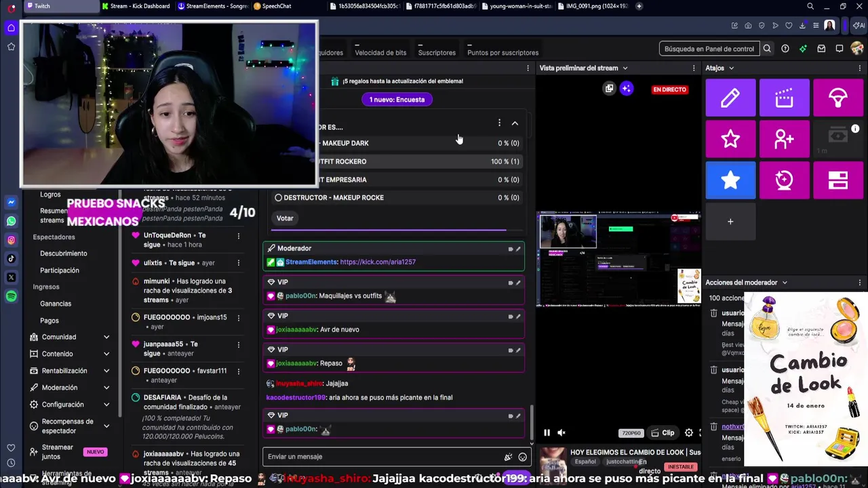Open stream preview settings gear

pyautogui.click(x=689, y=432)
